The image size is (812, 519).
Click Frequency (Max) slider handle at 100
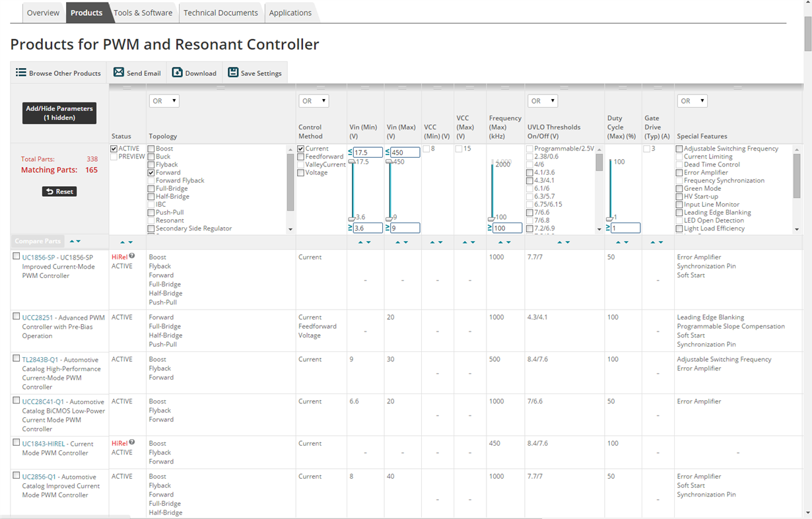(x=491, y=219)
